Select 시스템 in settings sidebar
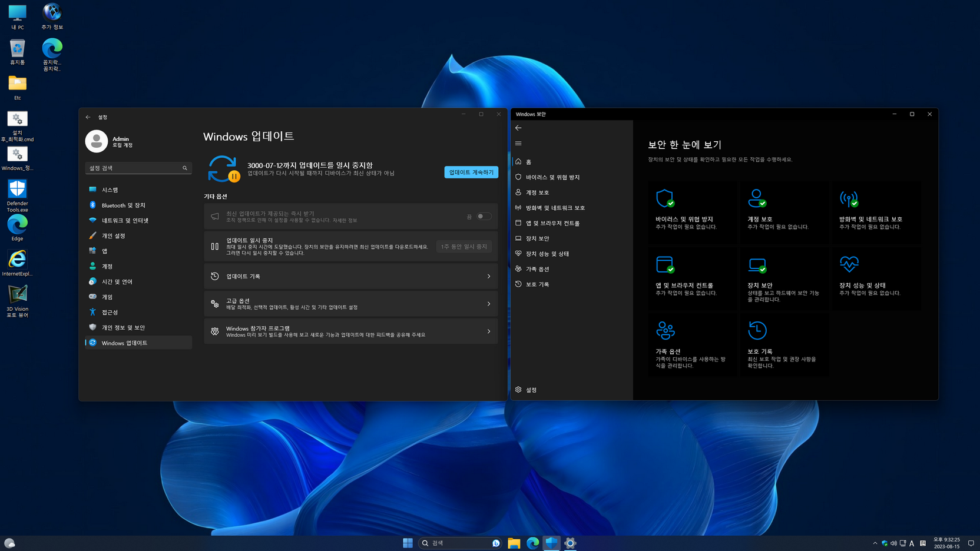This screenshot has height=551, width=980. [138, 190]
